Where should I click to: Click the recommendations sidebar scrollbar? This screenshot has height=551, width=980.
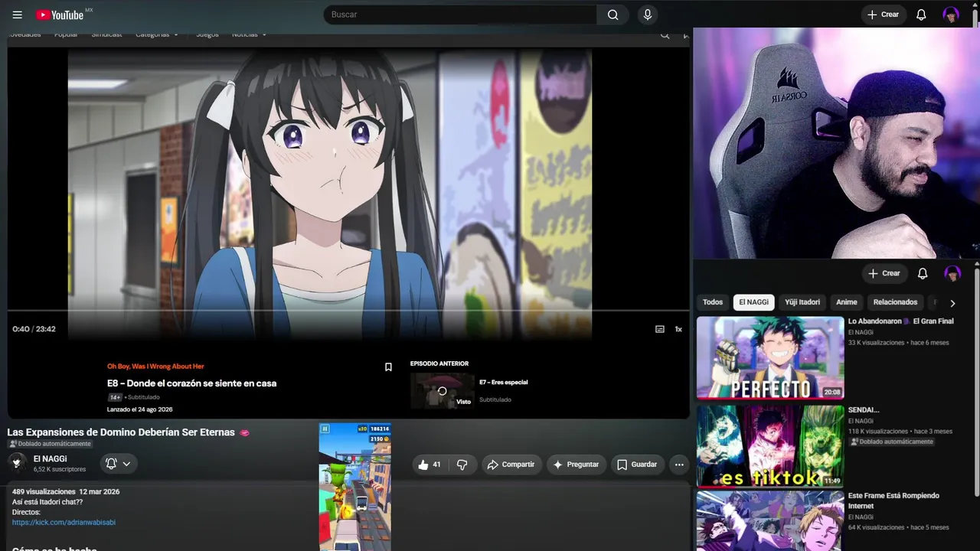(976, 383)
